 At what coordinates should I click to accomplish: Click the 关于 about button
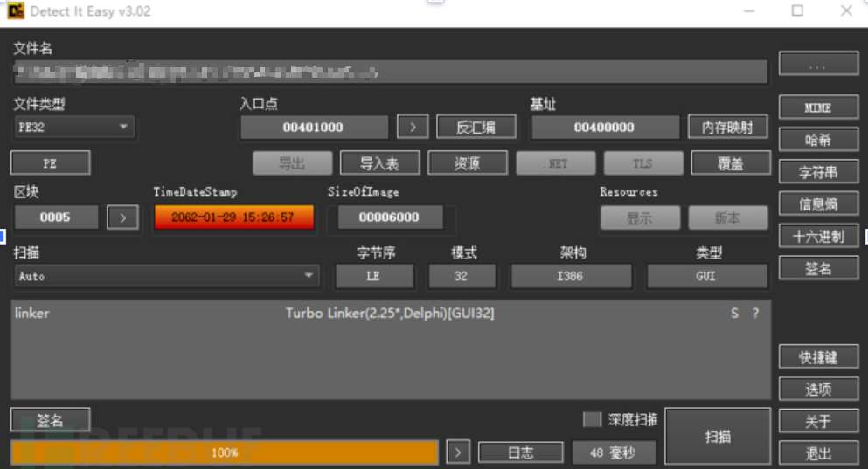click(818, 421)
